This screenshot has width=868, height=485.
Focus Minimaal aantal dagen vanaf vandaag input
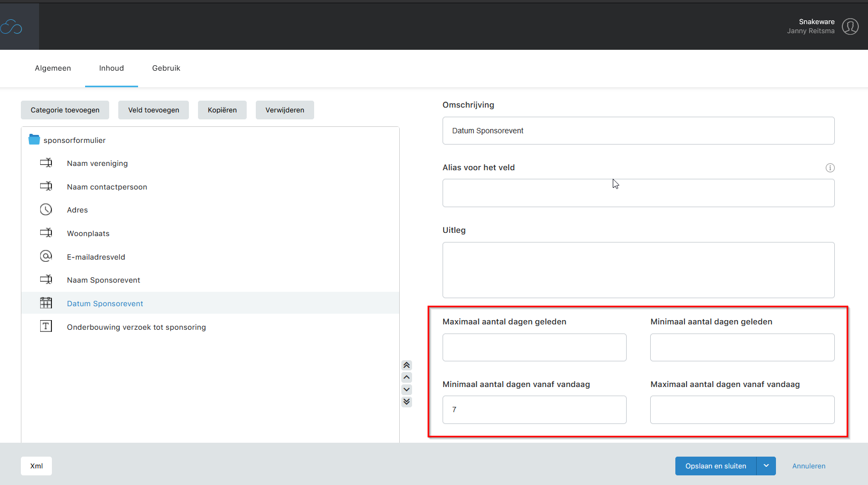click(535, 410)
